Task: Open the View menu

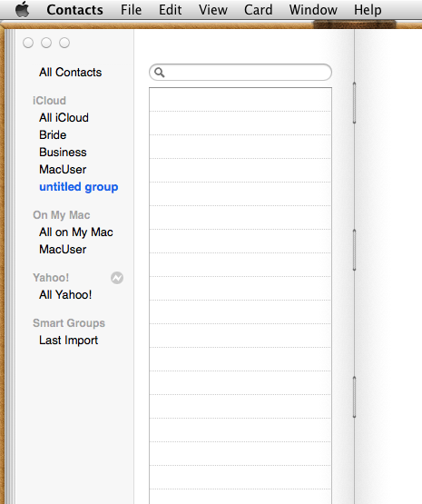Action: (x=213, y=10)
